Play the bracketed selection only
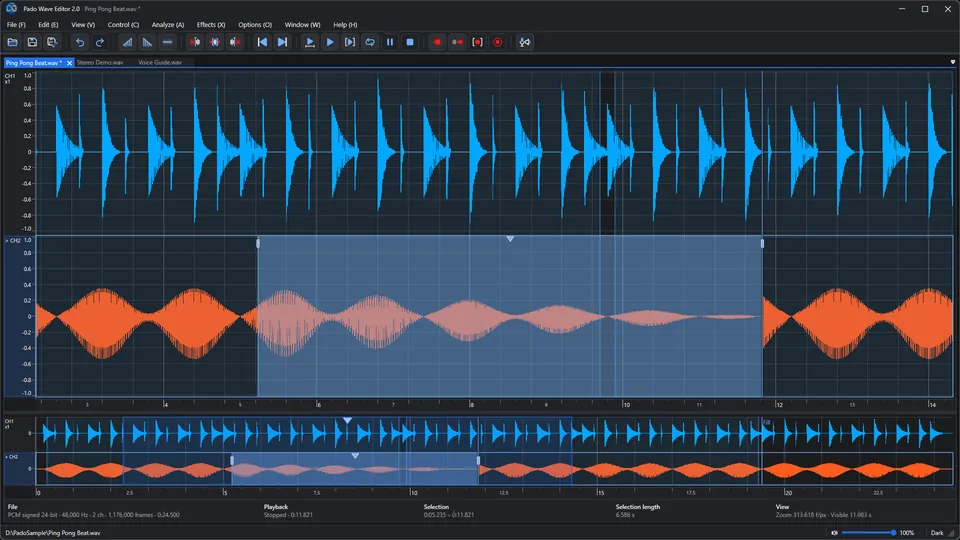The width and height of the screenshot is (960, 540). (350, 42)
